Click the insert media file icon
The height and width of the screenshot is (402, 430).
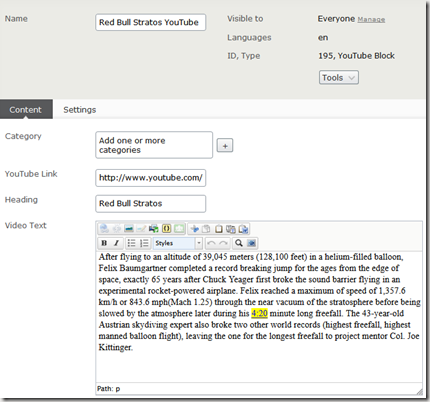[x=154, y=229]
